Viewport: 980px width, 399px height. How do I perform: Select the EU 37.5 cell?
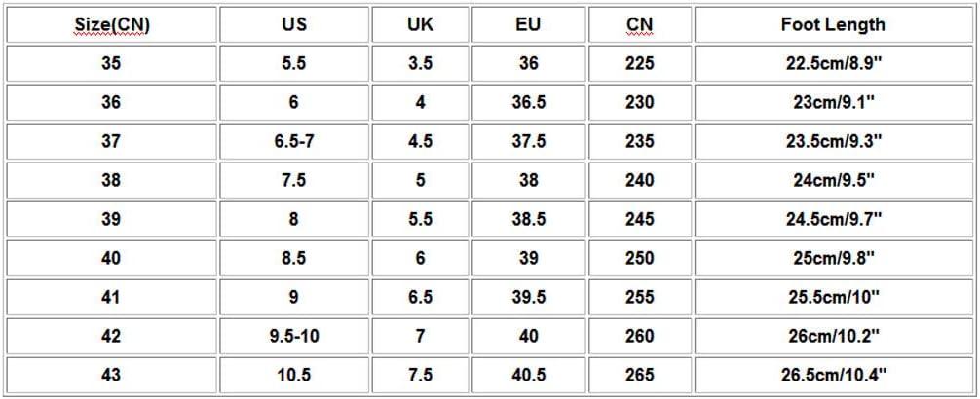[x=528, y=141]
